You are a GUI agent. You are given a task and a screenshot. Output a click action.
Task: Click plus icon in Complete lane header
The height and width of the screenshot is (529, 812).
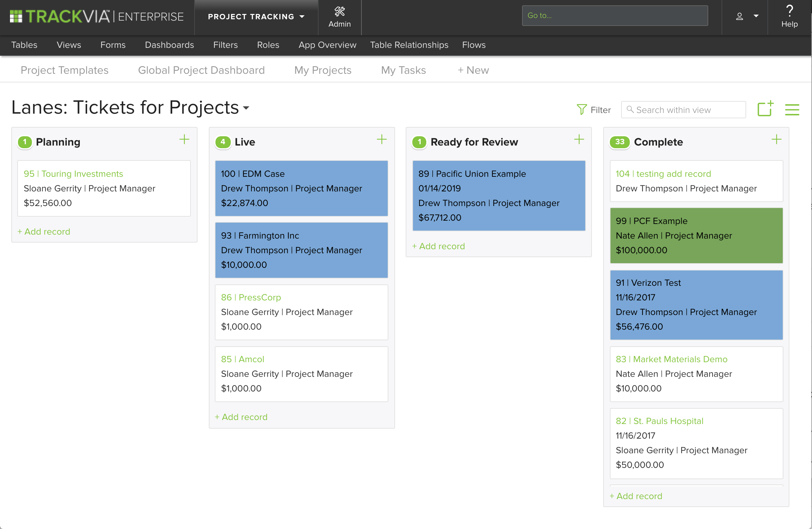point(776,139)
